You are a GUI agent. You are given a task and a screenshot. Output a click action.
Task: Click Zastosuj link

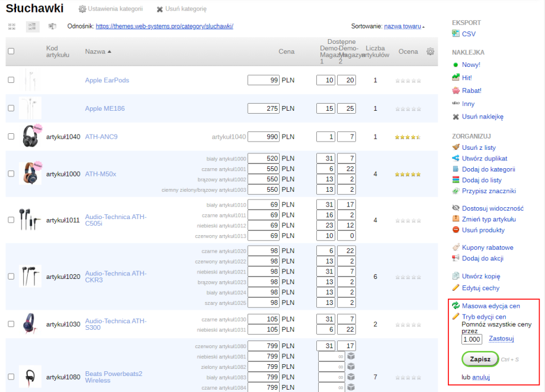pyautogui.click(x=501, y=339)
